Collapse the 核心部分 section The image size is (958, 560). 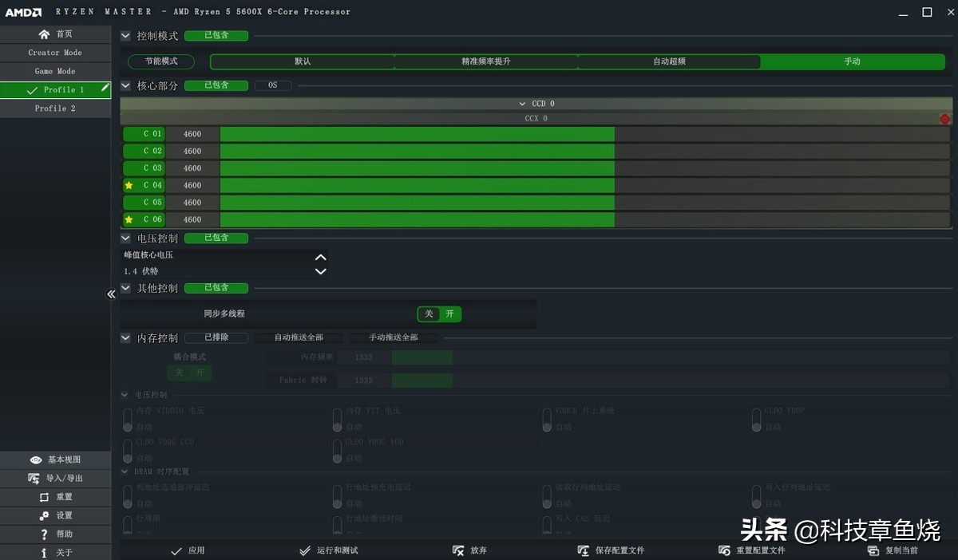tap(125, 85)
